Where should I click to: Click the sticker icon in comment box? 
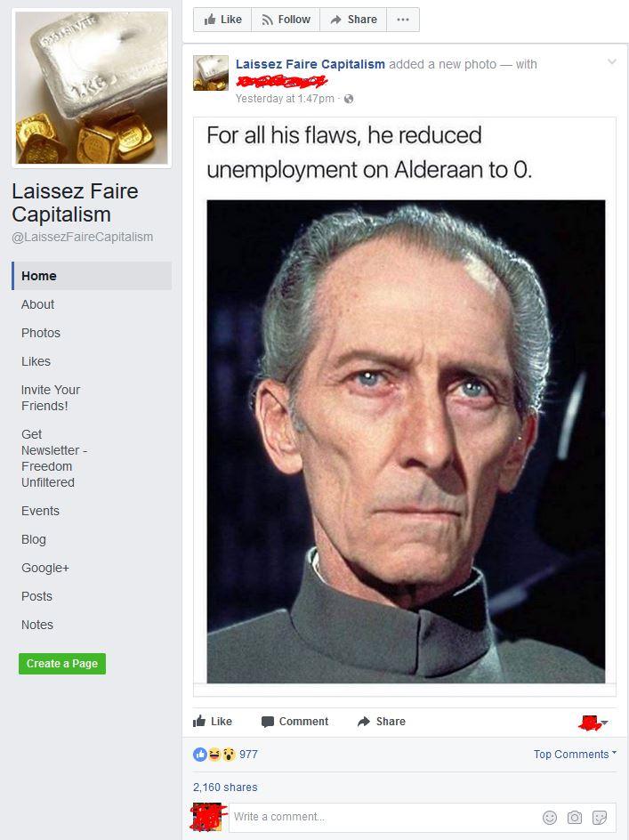pos(600,817)
